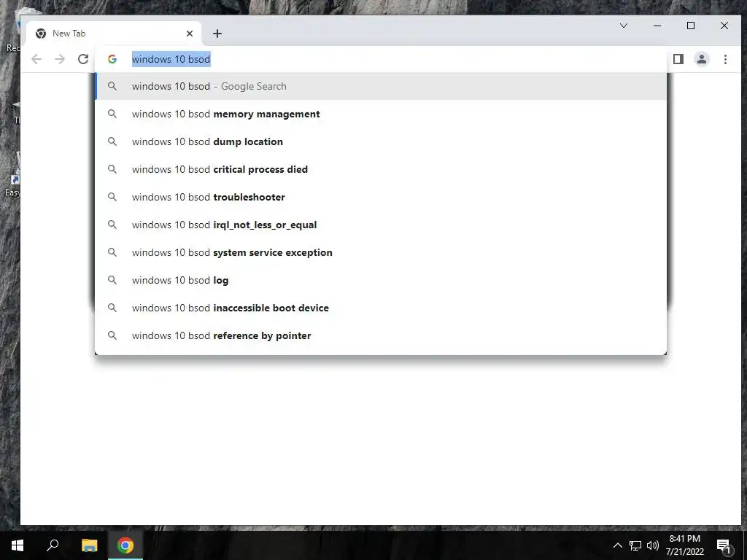This screenshot has width=747, height=560.
Task: Go back using the back arrow
Action: coord(36,59)
